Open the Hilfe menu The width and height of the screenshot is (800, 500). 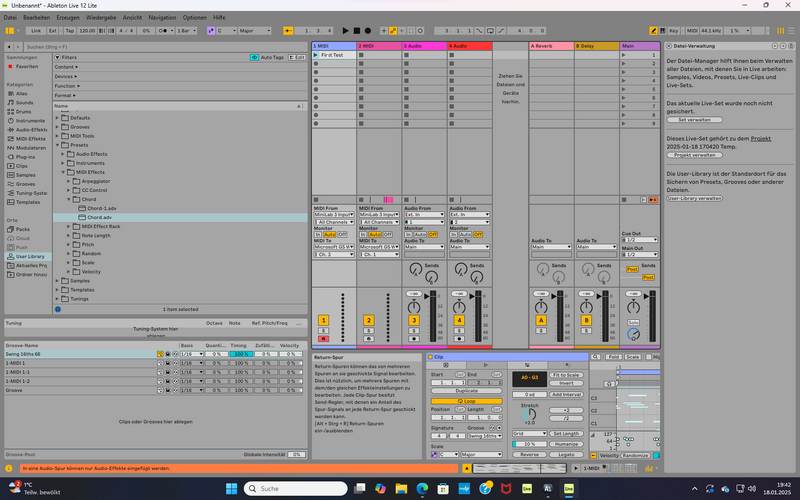(x=219, y=17)
